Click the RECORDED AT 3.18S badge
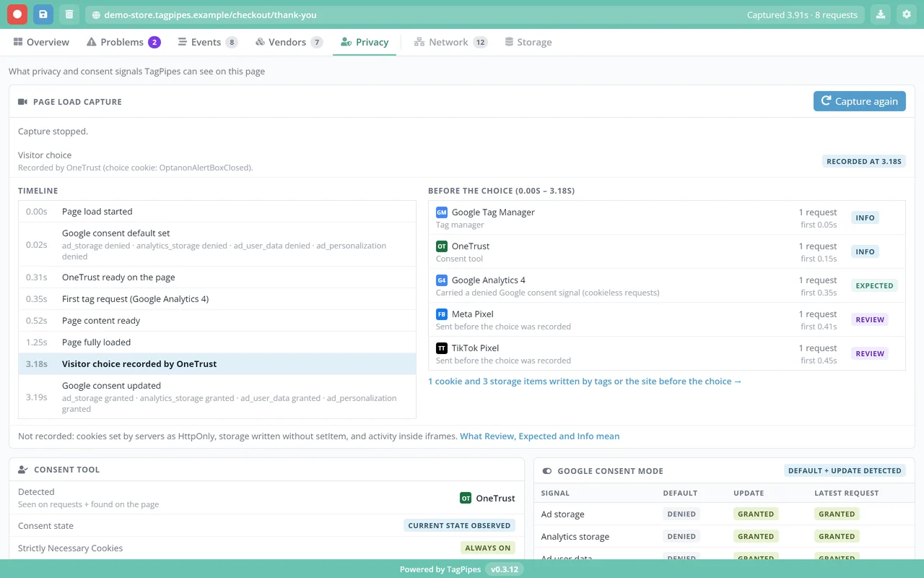924x578 pixels. click(x=863, y=161)
